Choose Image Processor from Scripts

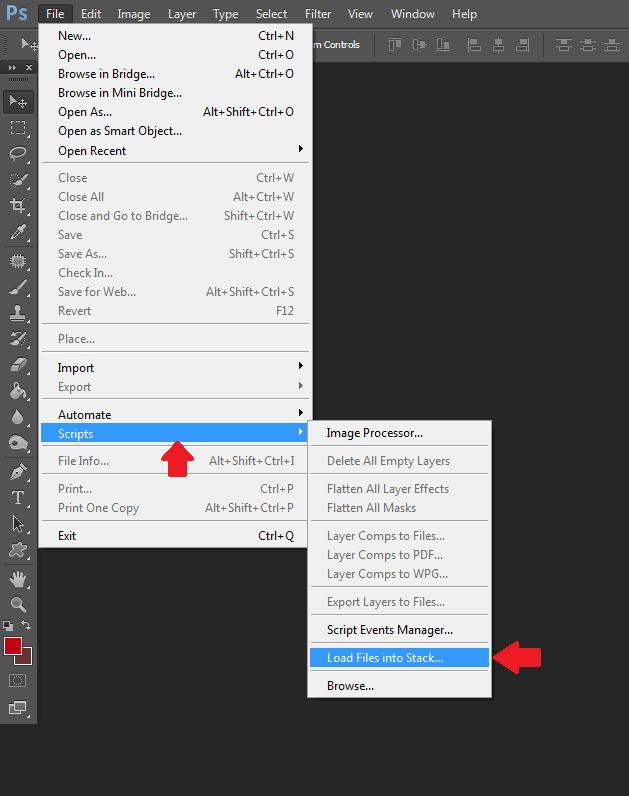pos(400,433)
